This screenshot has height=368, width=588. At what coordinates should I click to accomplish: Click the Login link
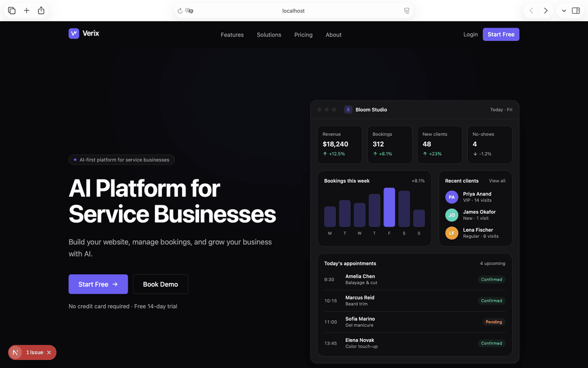coord(470,34)
